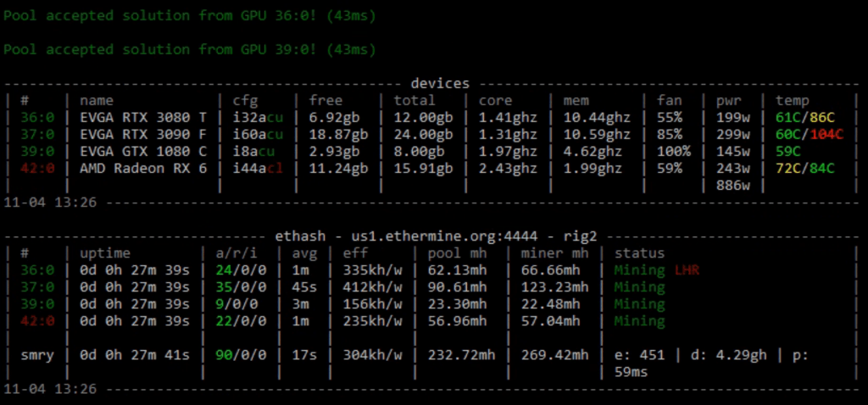868x405 pixels.
Task: Click total memory value '15.91gb'
Action: tap(423, 169)
